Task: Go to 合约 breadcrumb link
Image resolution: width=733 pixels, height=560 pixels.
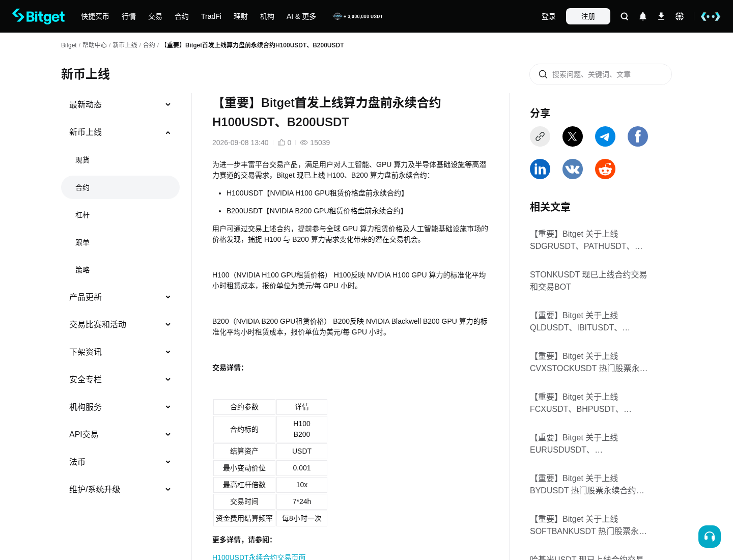Action: click(149, 45)
